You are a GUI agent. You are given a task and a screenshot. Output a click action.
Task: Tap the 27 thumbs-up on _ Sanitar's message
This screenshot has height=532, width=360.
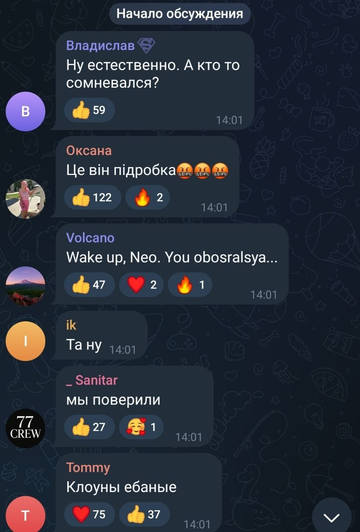click(x=90, y=427)
